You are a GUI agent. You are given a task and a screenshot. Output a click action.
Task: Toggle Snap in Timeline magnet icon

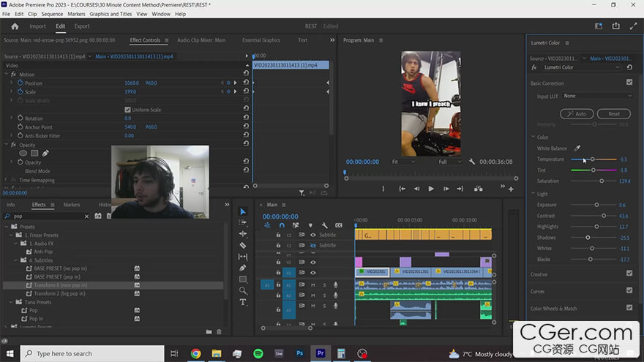282,225
